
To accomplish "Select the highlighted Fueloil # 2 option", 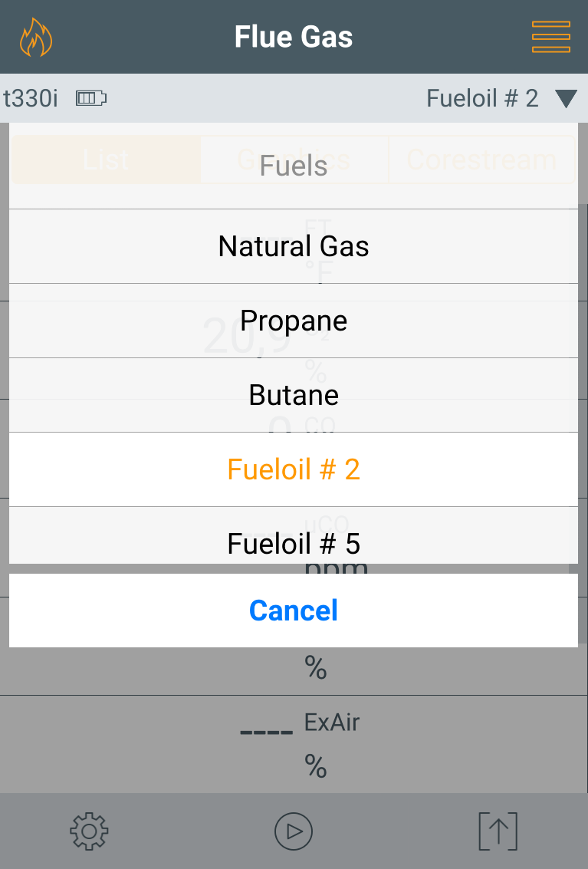I will [294, 469].
